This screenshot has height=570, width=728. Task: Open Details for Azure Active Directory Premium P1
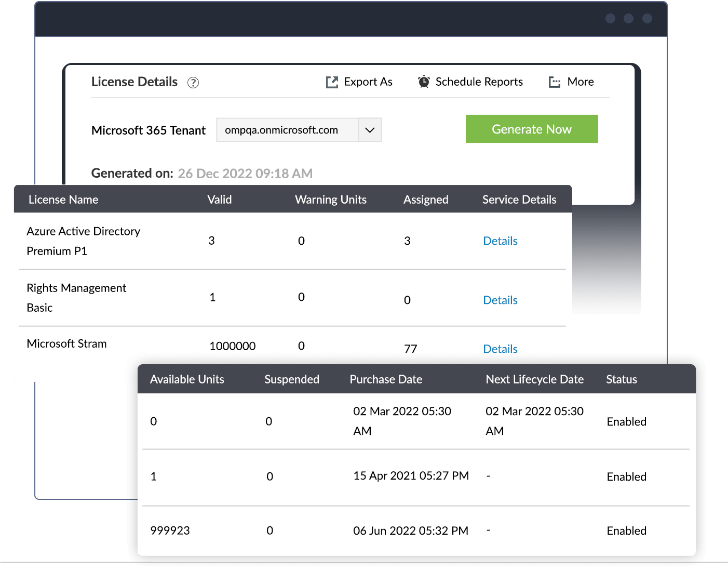click(x=500, y=241)
